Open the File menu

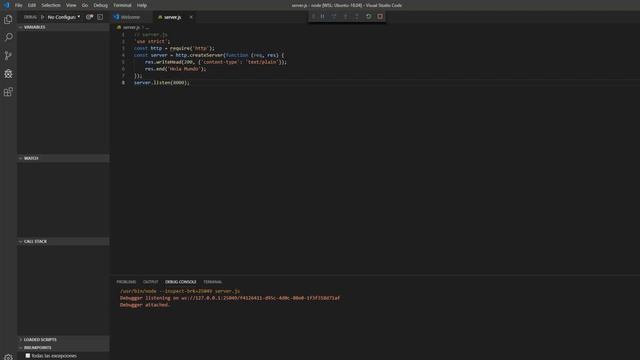(x=18, y=5)
